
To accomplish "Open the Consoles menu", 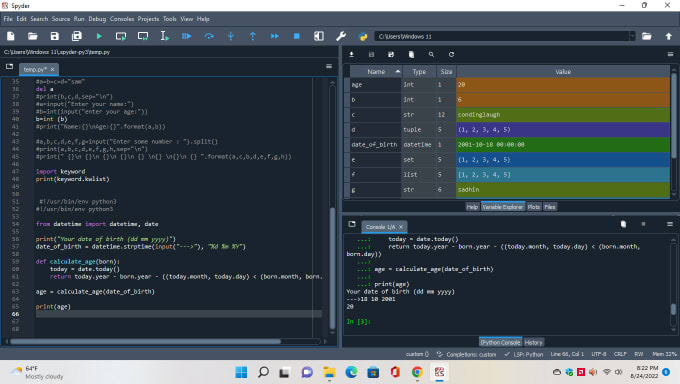I will pos(122,19).
